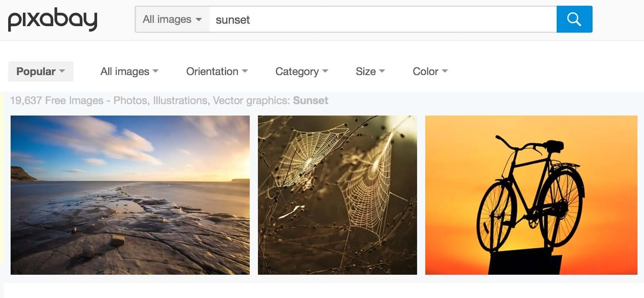Click the caret beside All images filter

coord(155,71)
